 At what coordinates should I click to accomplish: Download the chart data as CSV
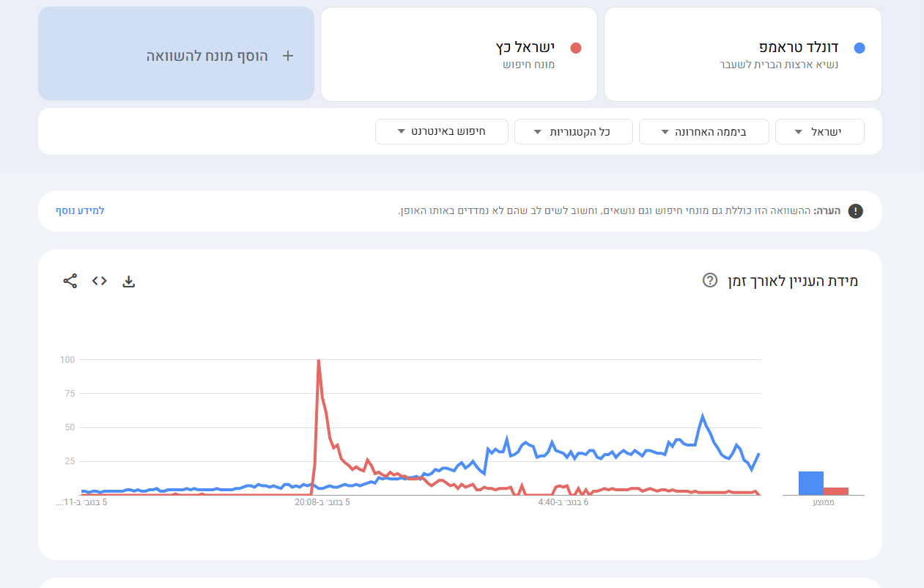[129, 281]
